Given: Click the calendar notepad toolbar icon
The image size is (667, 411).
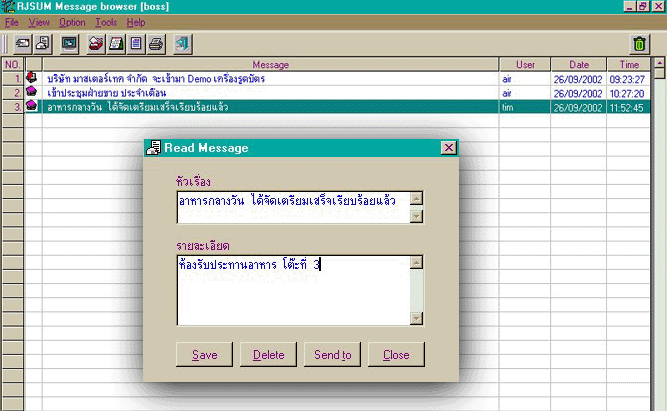Looking at the screenshot, I should tap(116, 44).
